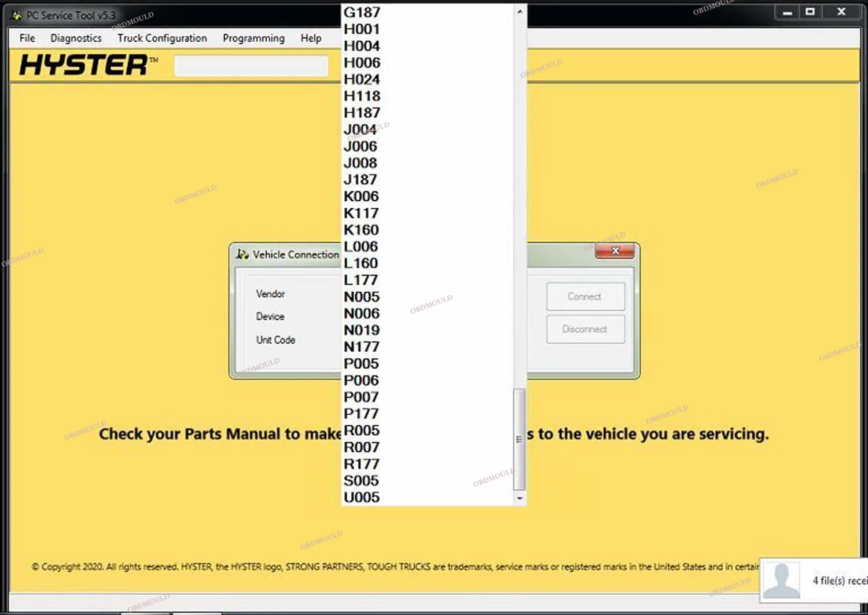
Task: Select unit code K117
Action: click(x=427, y=213)
